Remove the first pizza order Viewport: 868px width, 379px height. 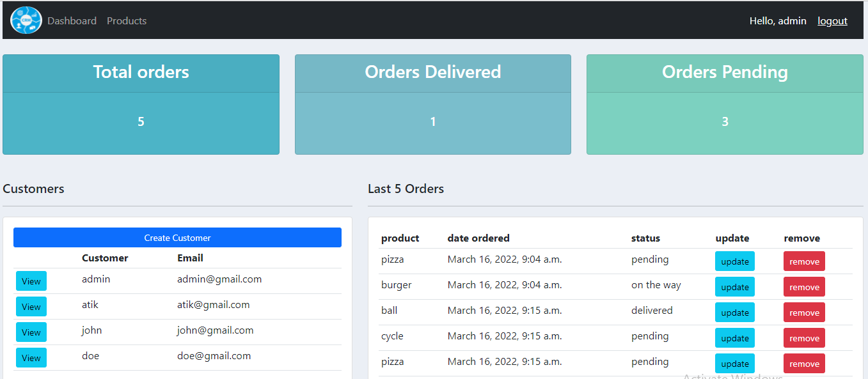[804, 261]
